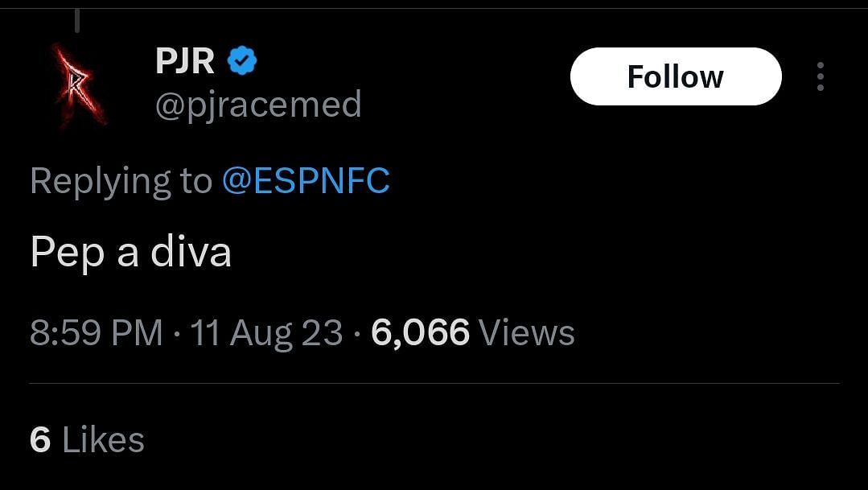Screen dimensions: 868x490
Task: Open the PJR display name
Action: (184, 62)
